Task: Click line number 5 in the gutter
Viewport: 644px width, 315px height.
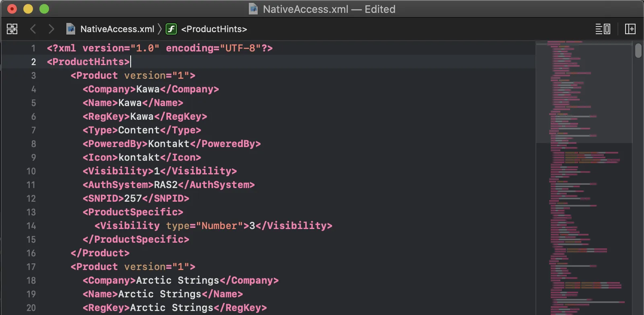Action: tap(33, 103)
